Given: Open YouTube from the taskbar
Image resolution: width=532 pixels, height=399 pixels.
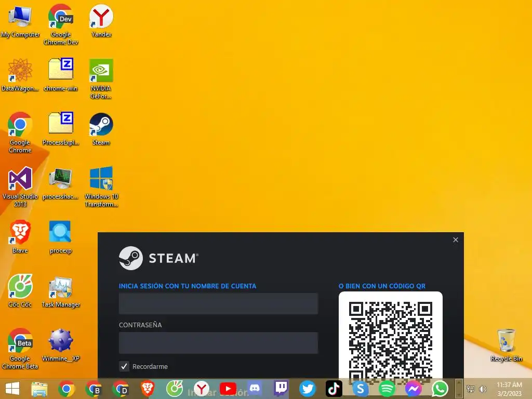Looking at the screenshot, I should 228,389.
